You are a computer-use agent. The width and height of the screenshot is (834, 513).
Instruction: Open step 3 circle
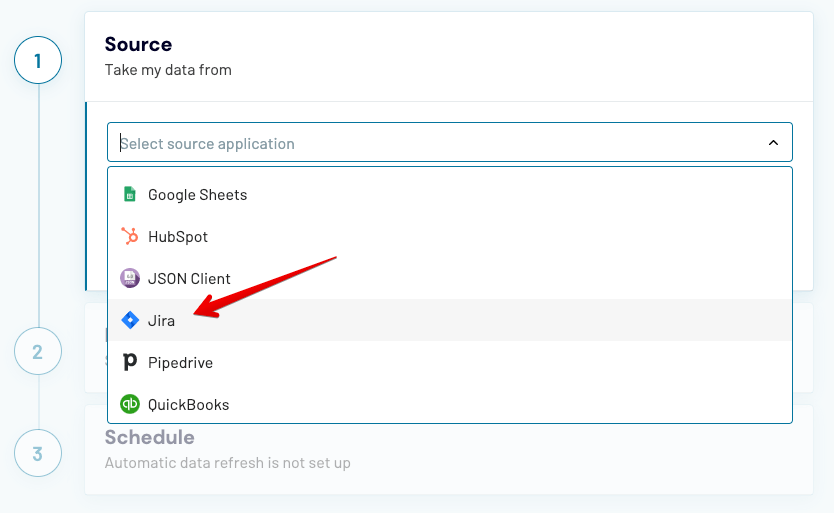coord(38,453)
